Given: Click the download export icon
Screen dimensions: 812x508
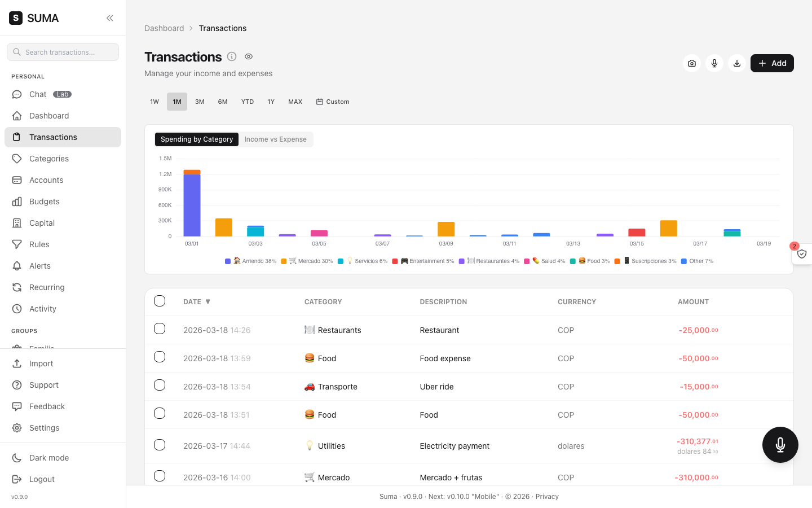Looking at the screenshot, I should (737, 63).
